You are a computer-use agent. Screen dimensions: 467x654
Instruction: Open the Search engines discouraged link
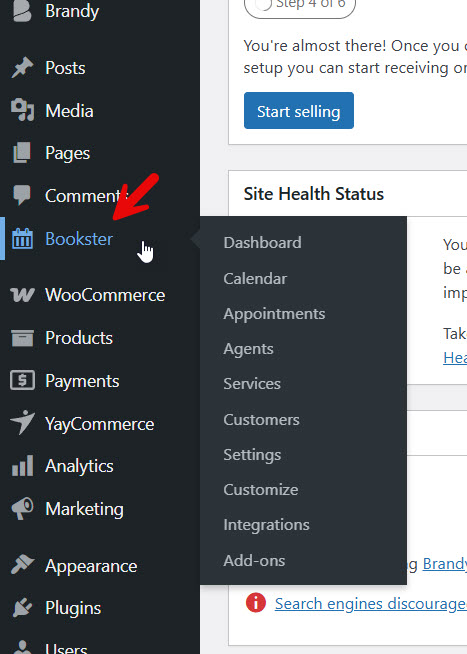371,604
